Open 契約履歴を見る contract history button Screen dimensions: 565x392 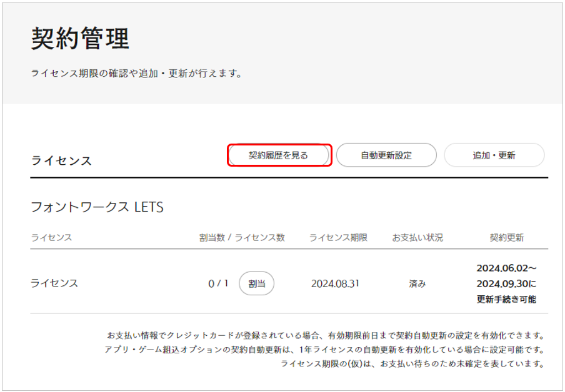(x=279, y=155)
